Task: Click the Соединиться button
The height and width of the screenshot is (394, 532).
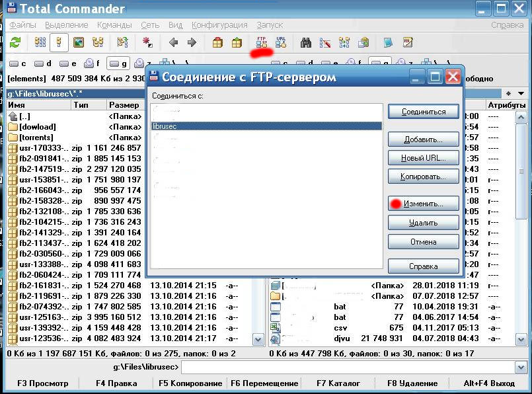Action: pos(423,112)
